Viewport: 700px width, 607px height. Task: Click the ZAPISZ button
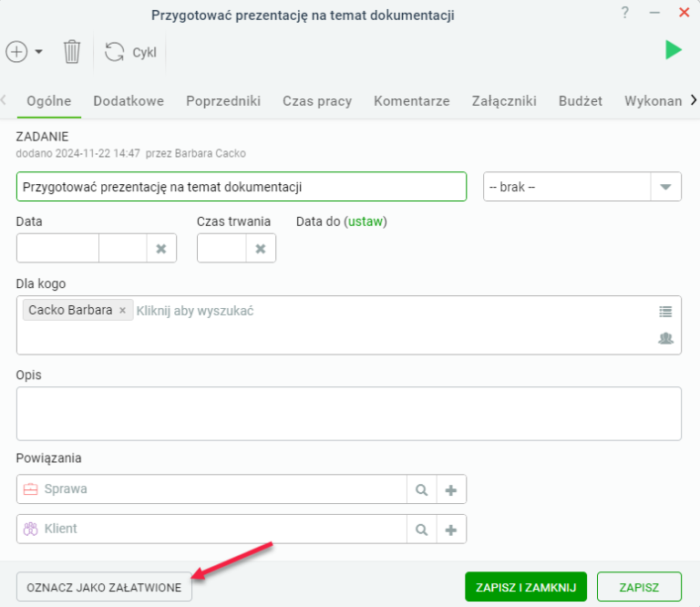click(639, 587)
